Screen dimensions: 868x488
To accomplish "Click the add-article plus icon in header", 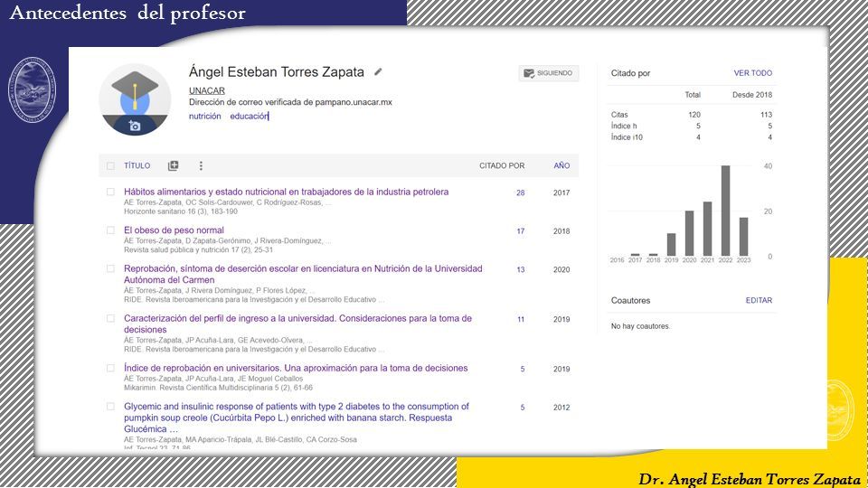I will point(174,165).
